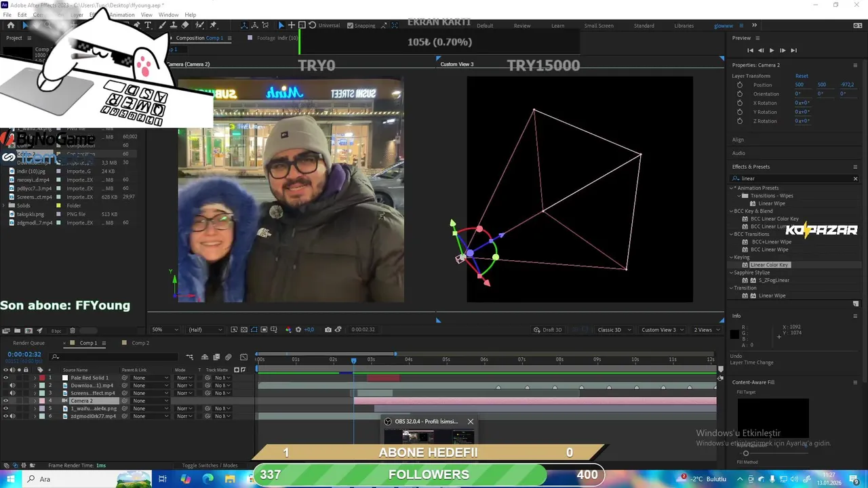This screenshot has height=488, width=868.
Task: Click the Toggle Switches / Modes button
Action: tap(210, 466)
